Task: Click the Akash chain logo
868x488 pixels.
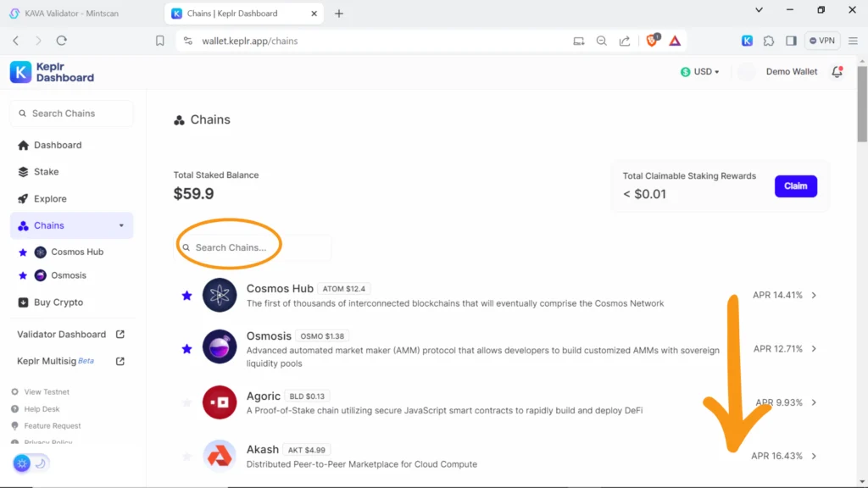Action: pos(220,456)
